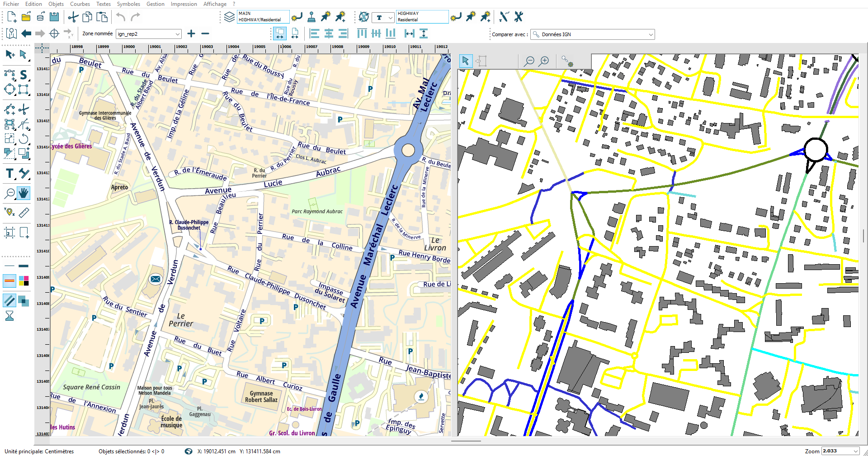Expand the Comparer avec Données IGN dropdown
Viewport: 868px width, 456px height.
tap(651, 34)
